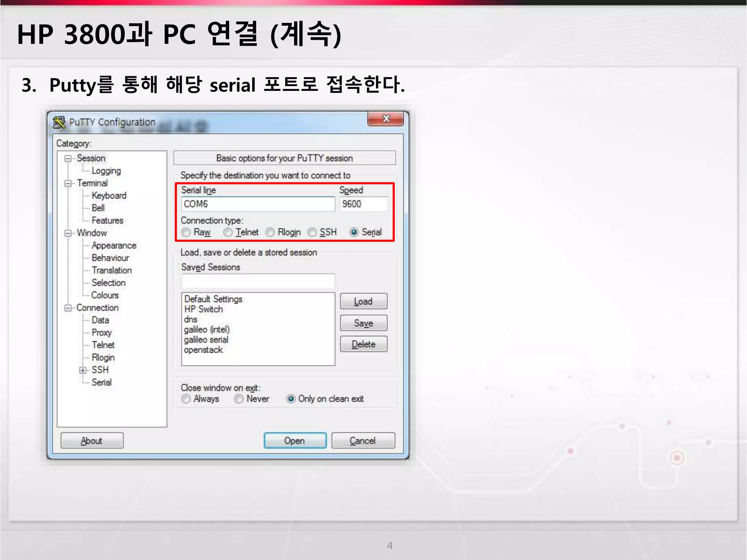Select the Rlogin connection type
The image size is (747, 560).
[x=270, y=232]
